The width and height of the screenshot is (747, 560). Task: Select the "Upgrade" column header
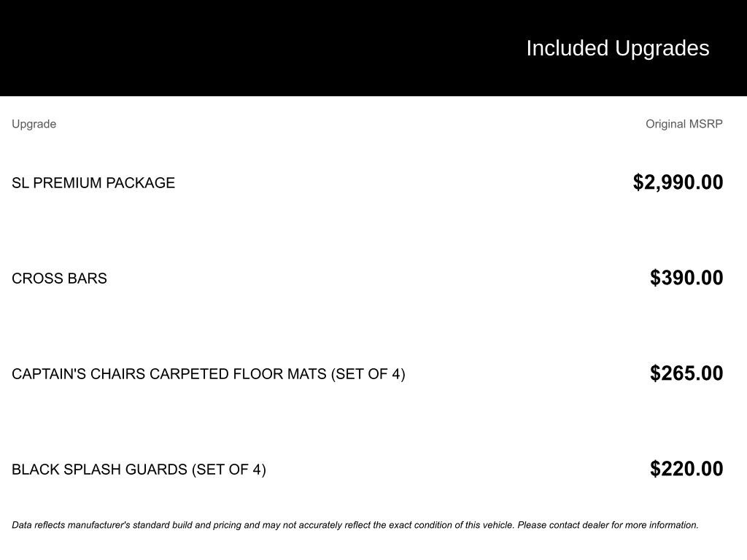point(34,124)
